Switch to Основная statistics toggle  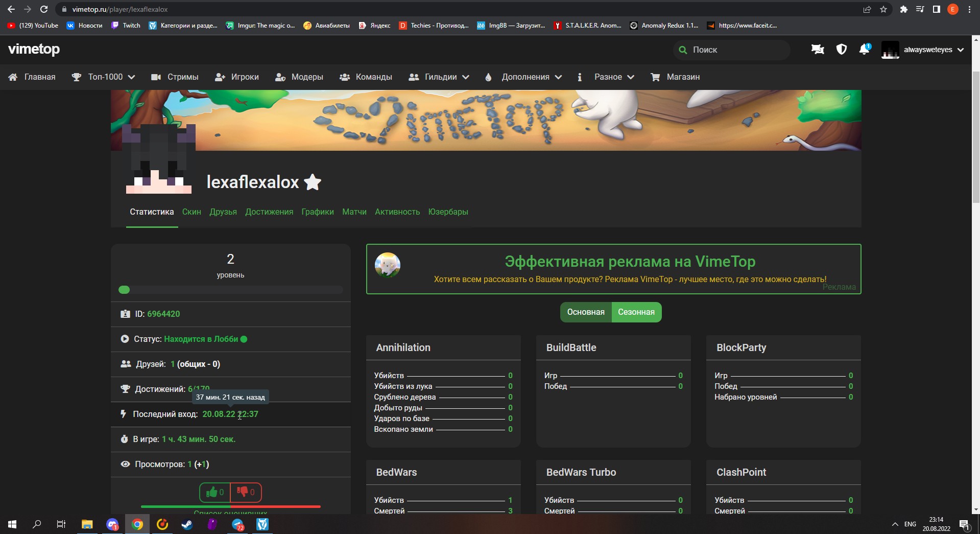586,312
